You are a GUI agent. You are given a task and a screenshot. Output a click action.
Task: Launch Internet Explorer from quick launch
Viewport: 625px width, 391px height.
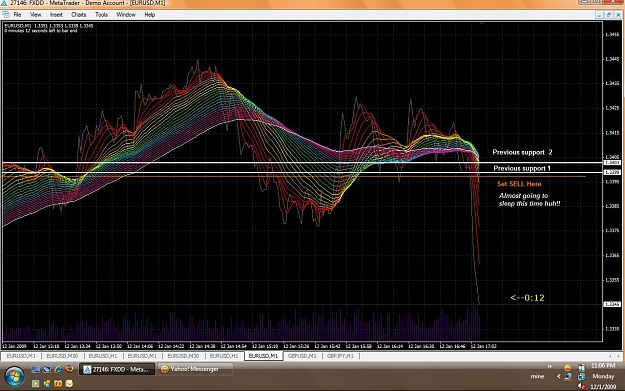[58, 369]
